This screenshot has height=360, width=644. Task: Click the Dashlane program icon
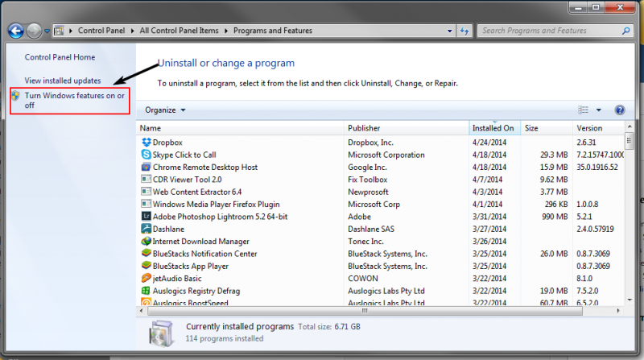coord(147,229)
